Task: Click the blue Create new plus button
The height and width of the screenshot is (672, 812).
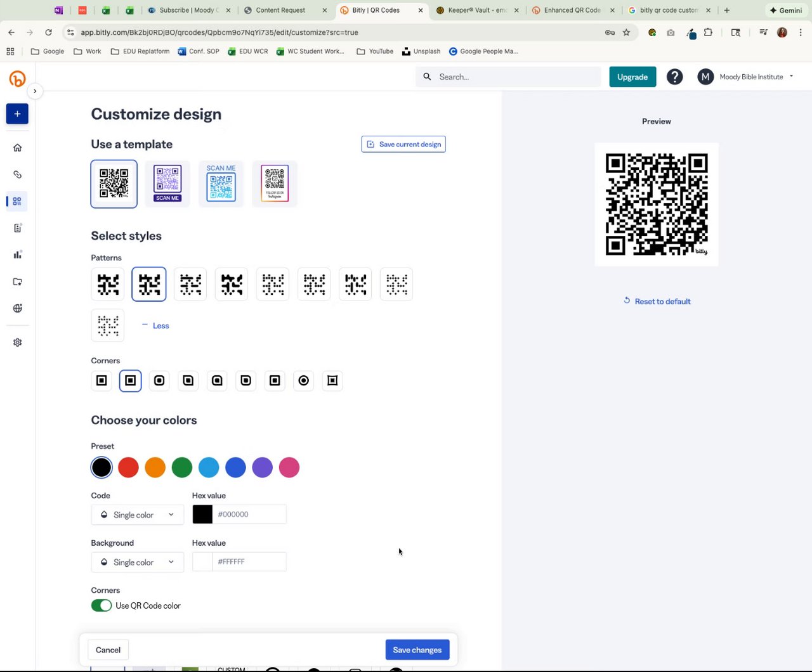Action: coord(17,114)
